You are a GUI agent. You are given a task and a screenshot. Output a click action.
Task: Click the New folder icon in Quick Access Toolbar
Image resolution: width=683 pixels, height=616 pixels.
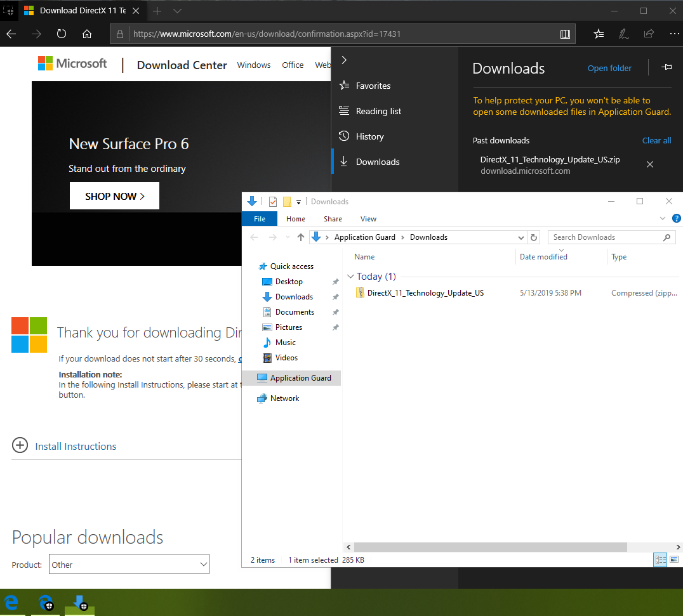pos(288,201)
